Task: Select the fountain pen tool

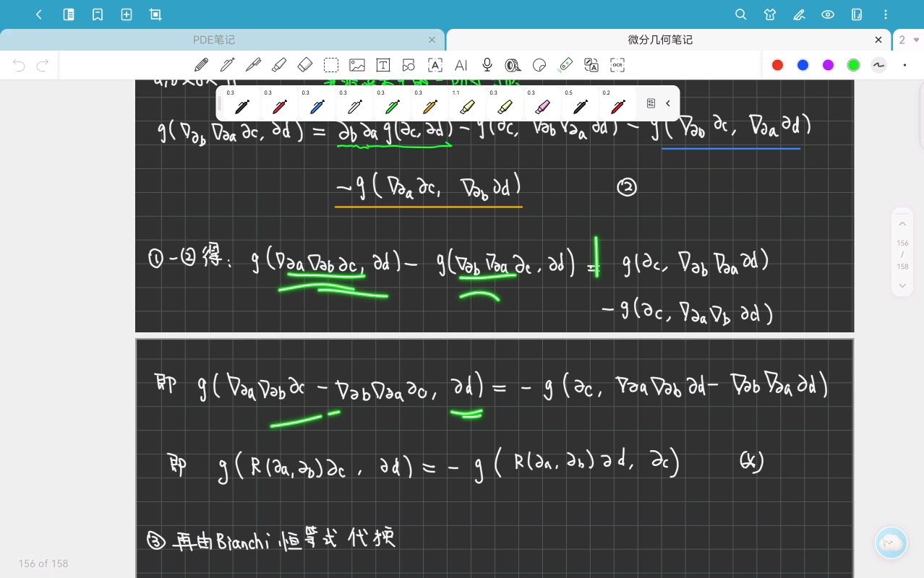Action: (228, 65)
